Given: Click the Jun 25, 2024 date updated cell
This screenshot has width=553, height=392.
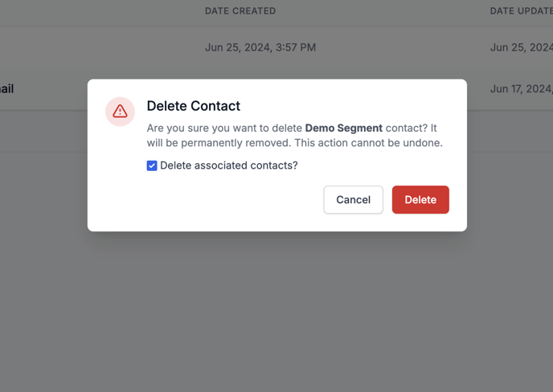Looking at the screenshot, I should (x=522, y=47).
